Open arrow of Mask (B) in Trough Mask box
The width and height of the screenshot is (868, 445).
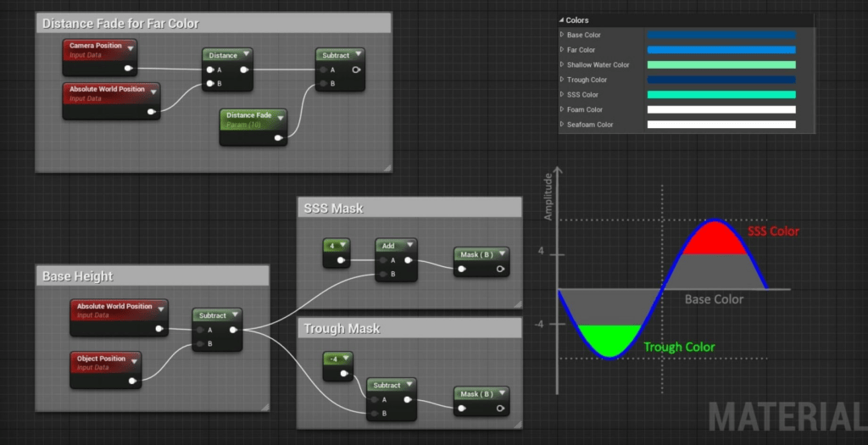tap(502, 392)
